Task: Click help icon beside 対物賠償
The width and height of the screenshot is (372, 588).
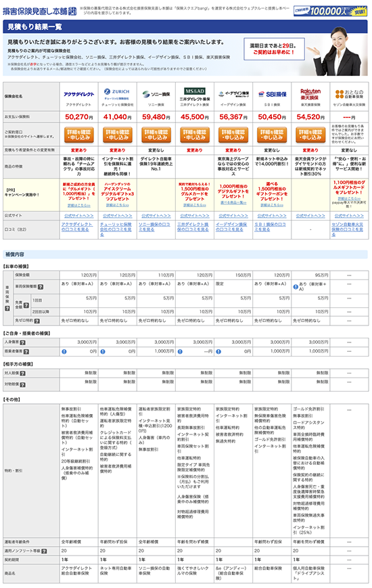Action: (x=23, y=385)
